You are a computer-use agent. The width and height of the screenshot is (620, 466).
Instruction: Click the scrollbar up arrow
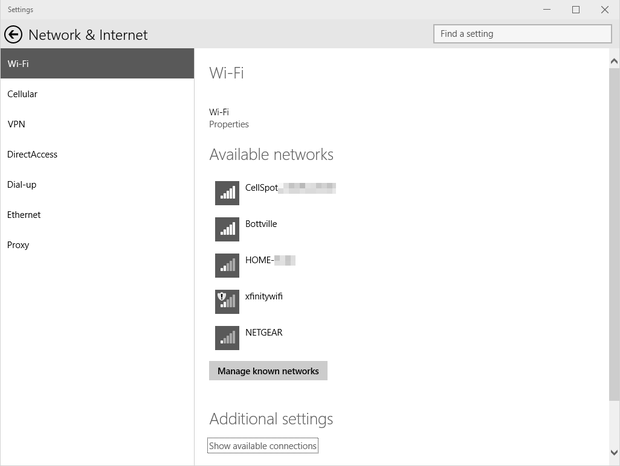coord(614,59)
